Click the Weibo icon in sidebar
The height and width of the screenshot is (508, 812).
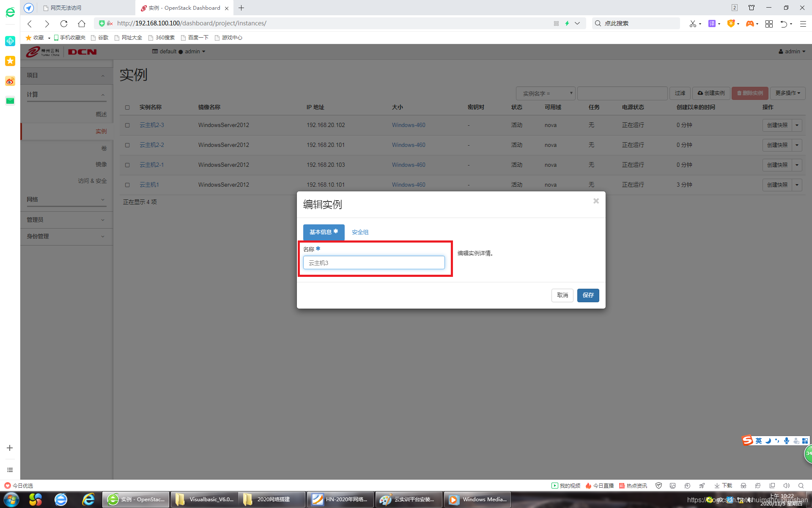(10, 81)
